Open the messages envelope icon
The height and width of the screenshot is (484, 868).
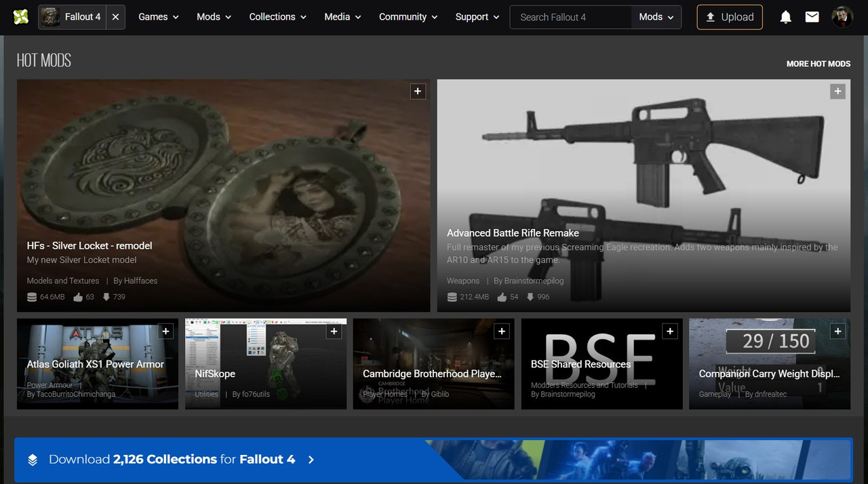tap(812, 17)
